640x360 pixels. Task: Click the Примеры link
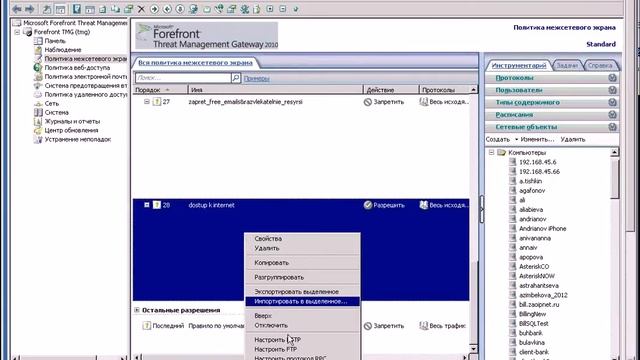256,78
